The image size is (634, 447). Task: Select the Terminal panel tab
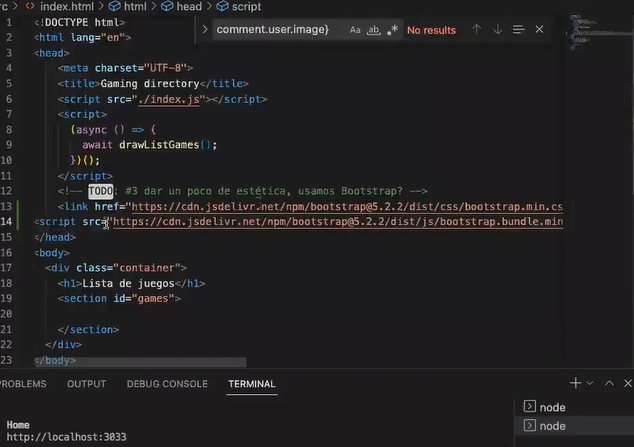coord(251,384)
